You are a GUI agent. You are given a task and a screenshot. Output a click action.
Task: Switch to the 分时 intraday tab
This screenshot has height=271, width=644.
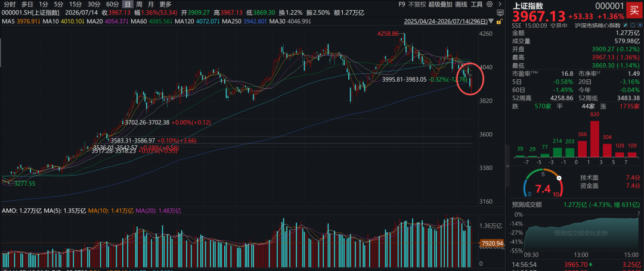click(10, 5)
